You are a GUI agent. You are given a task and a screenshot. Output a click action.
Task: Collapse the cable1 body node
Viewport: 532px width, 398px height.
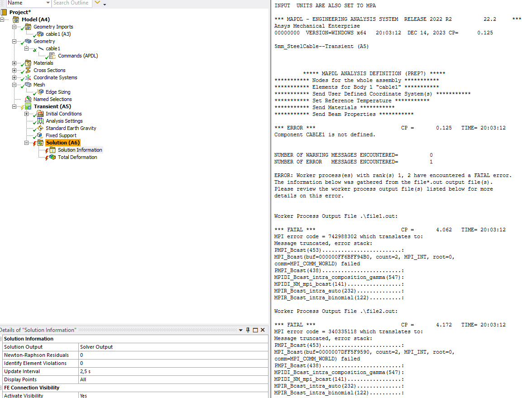26,48
